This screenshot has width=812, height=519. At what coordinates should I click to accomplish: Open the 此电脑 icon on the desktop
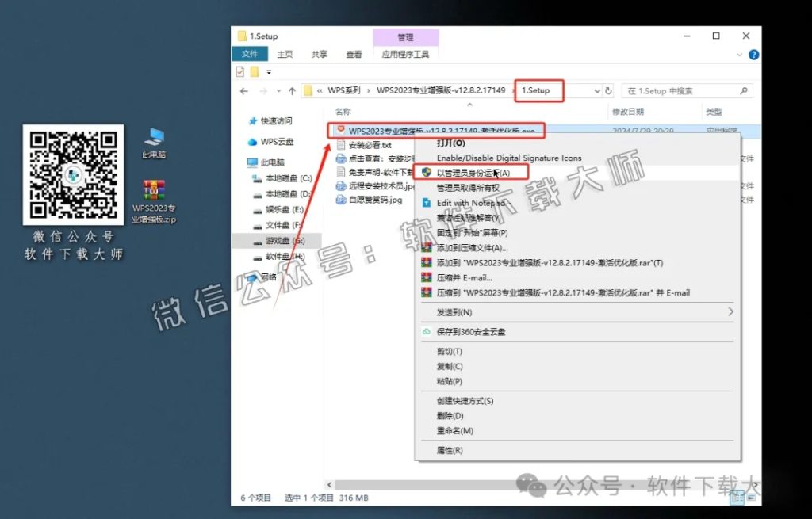(x=154, y=137)
